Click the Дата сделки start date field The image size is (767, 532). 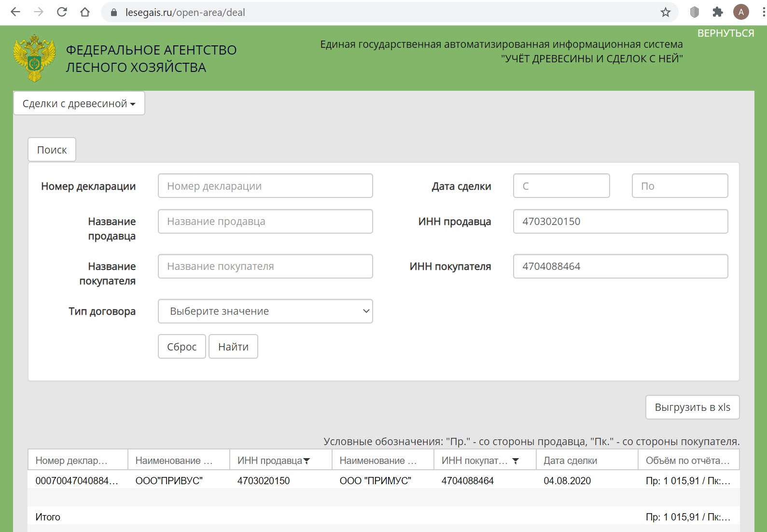561,186
